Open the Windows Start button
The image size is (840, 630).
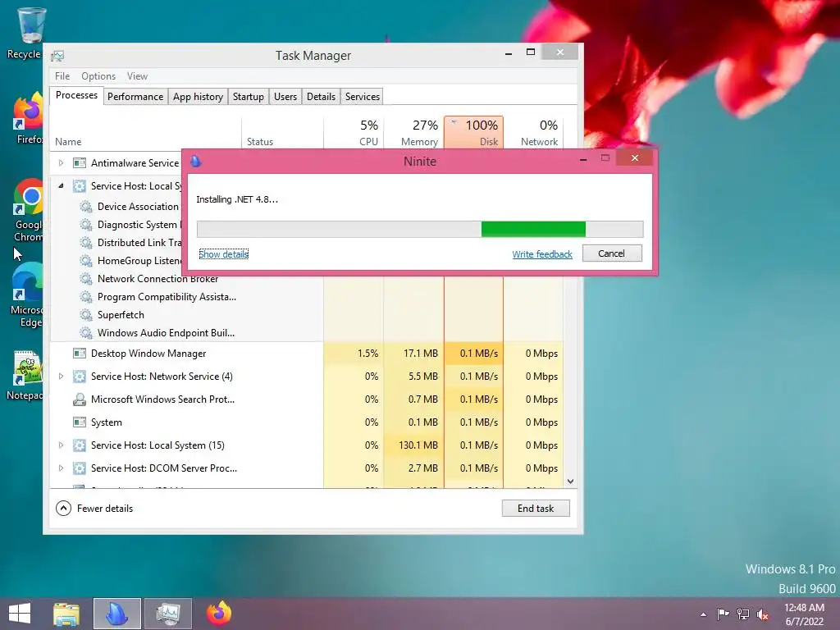(20, 614)
